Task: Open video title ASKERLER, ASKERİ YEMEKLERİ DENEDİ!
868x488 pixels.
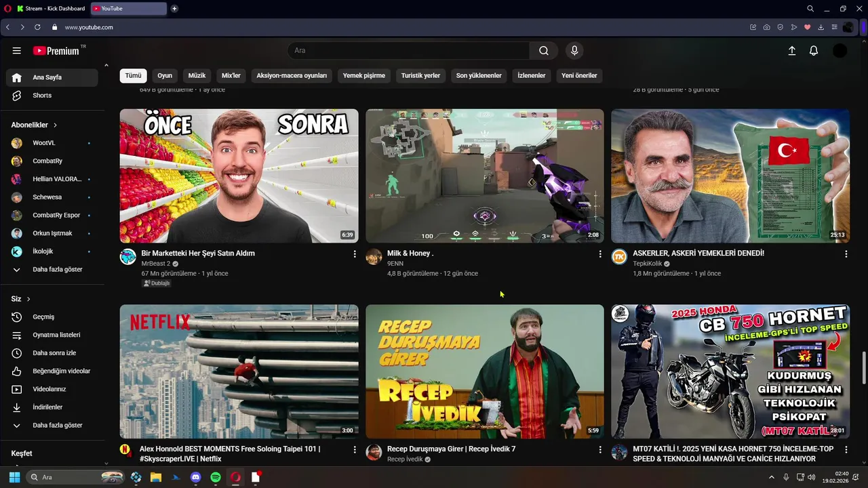Action: pyautogui.click(x=698, y=253)
